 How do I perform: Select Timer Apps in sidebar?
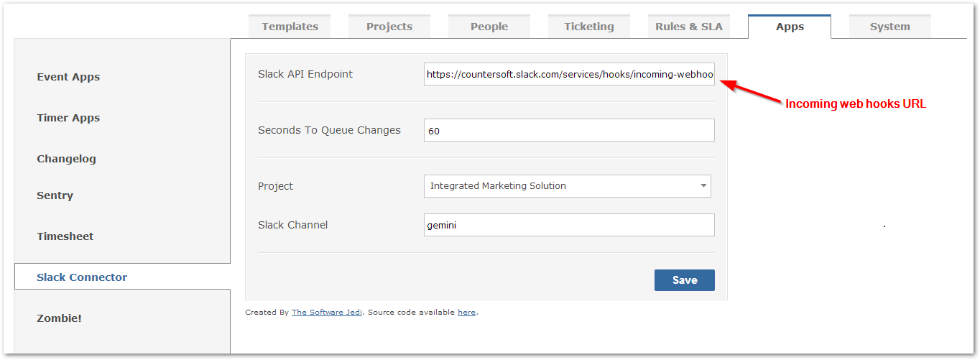(x=68, y=118)
